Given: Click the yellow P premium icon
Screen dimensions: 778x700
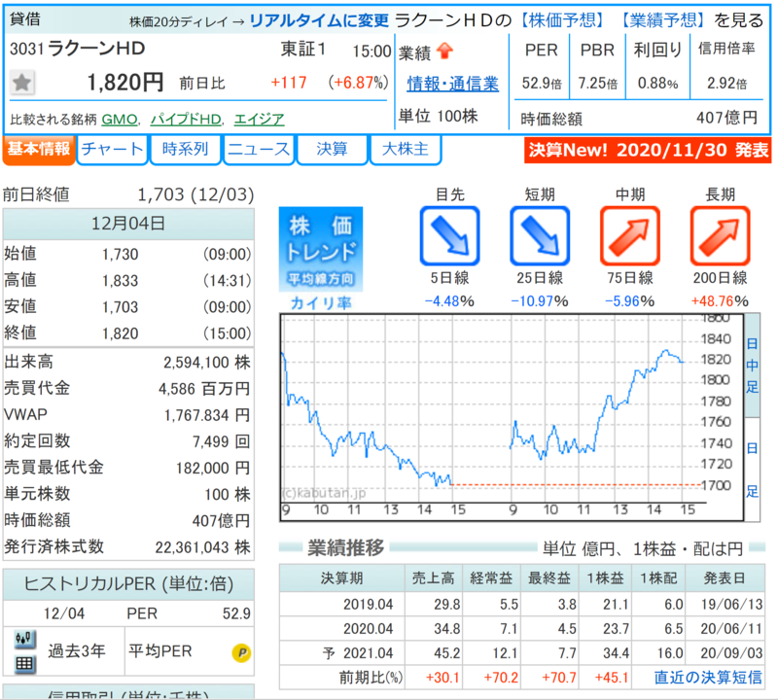Looking at the screenshot, I should coord(241,652).
